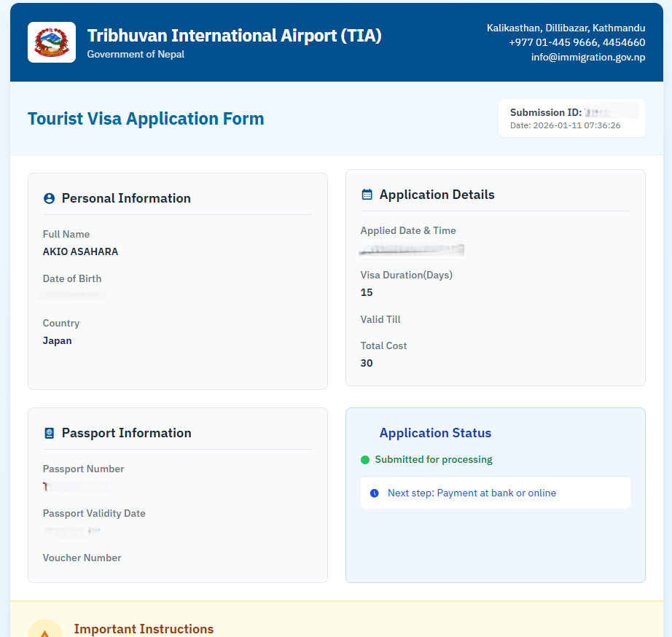Click the Nepal government emblem logo
Image resolution: width=672 pixels, height=637 pixels.
tap(52, 42)
